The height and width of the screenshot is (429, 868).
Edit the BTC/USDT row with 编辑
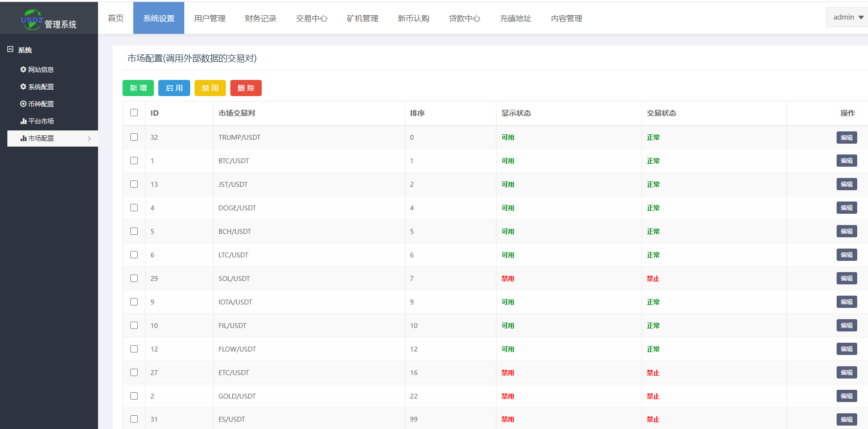[x=846, y=161]
